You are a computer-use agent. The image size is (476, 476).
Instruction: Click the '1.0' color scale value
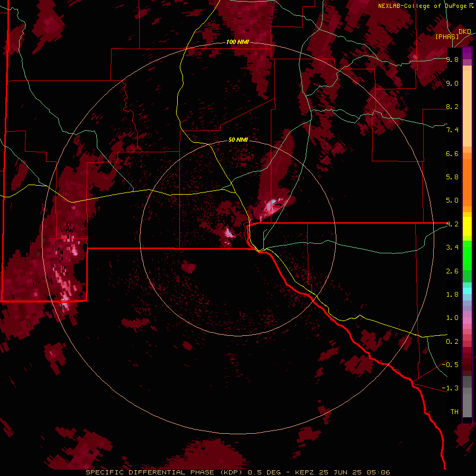(452, 318)
